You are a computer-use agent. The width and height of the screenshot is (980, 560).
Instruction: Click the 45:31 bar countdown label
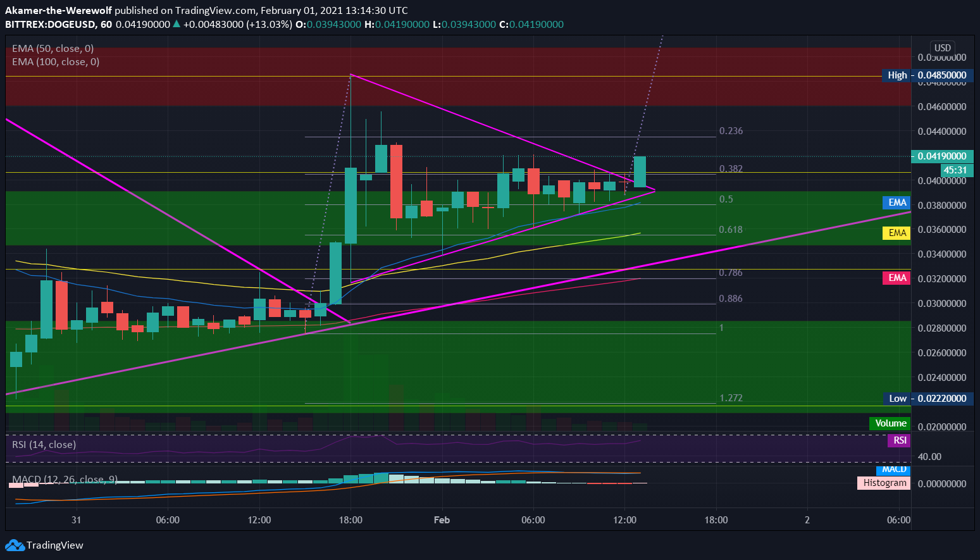click(x=955, y=170)
